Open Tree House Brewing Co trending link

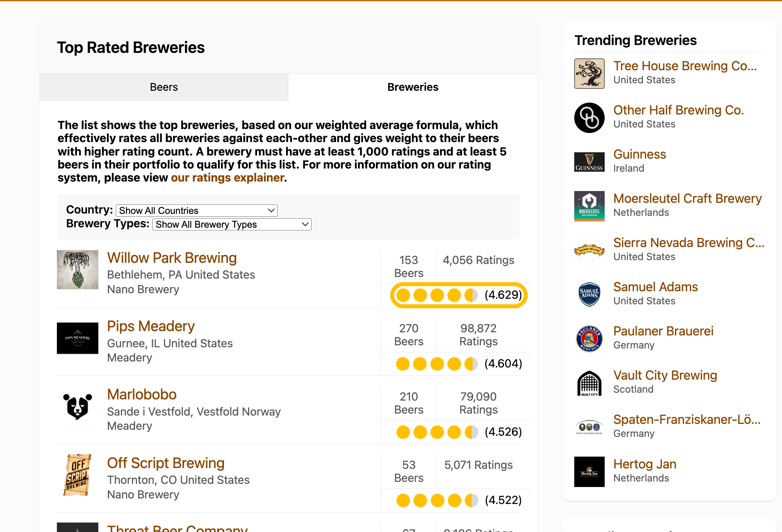click(685, 66)
